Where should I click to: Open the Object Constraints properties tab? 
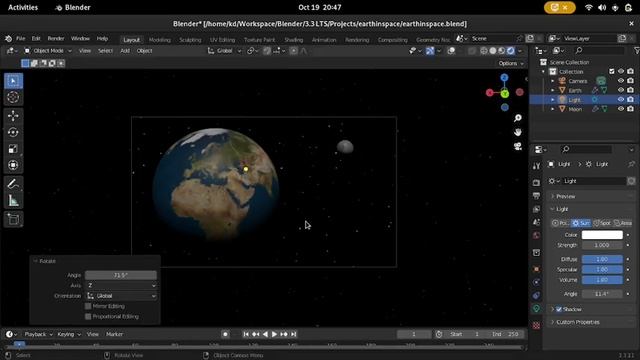click(536, 295)
